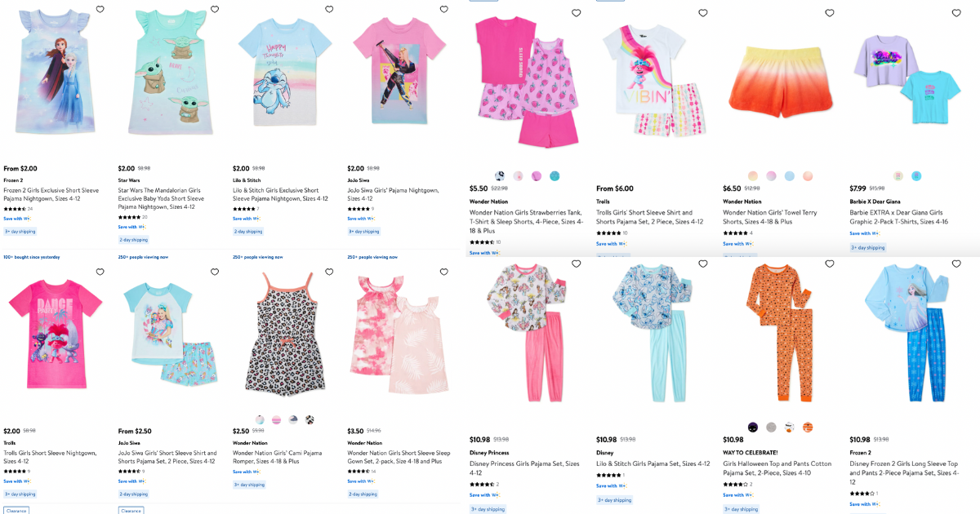The width and height of the screenshot is (980, 514).
Task: Favorite Wonder Nation strawberries sleep set
Action: (x=576, y=13)
